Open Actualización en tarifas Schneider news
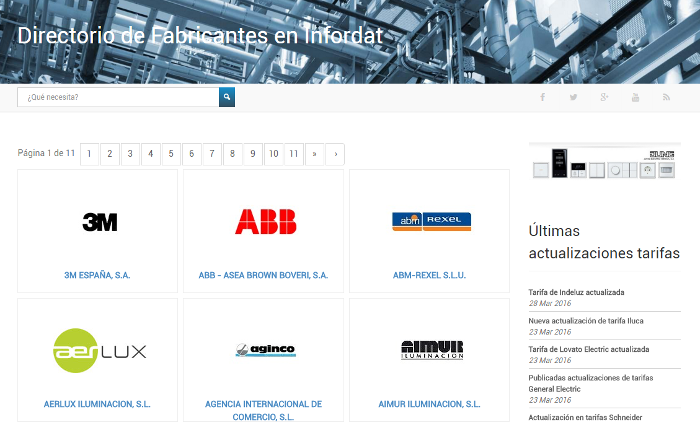Viewport: 700px width, 425px height. (585, 417)
